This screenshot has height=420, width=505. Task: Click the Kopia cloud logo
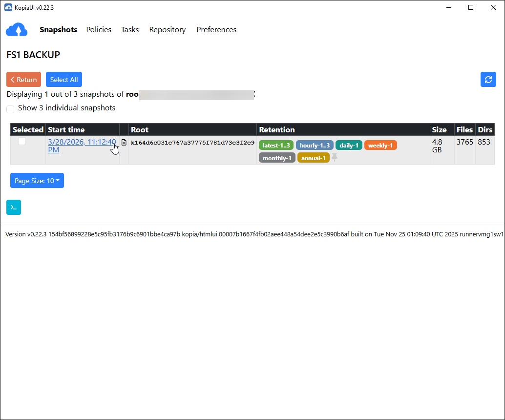(17, 29)
